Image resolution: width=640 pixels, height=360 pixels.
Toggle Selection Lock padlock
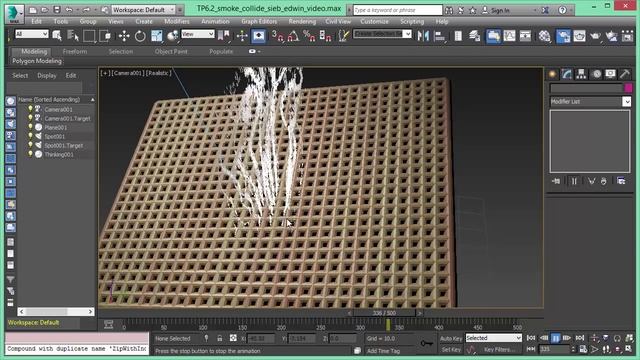coord(220,338)
